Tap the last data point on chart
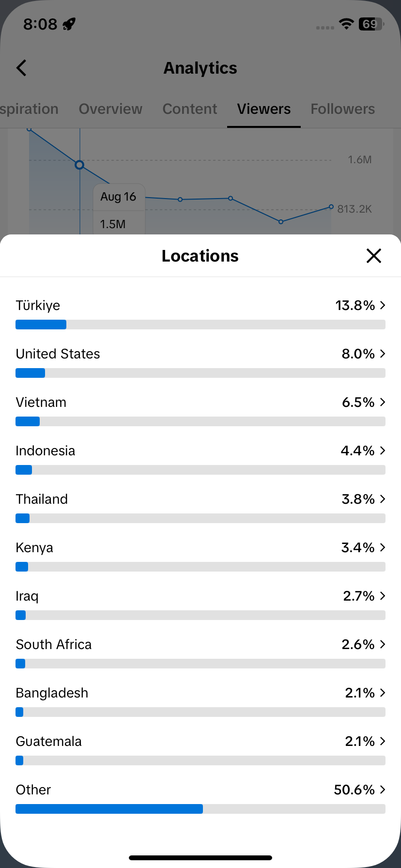 331,207
